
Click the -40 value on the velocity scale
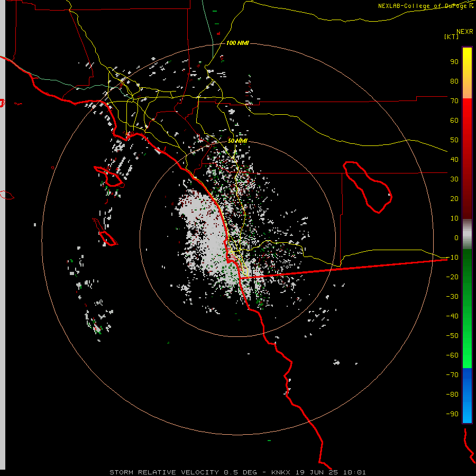point(452,316)
